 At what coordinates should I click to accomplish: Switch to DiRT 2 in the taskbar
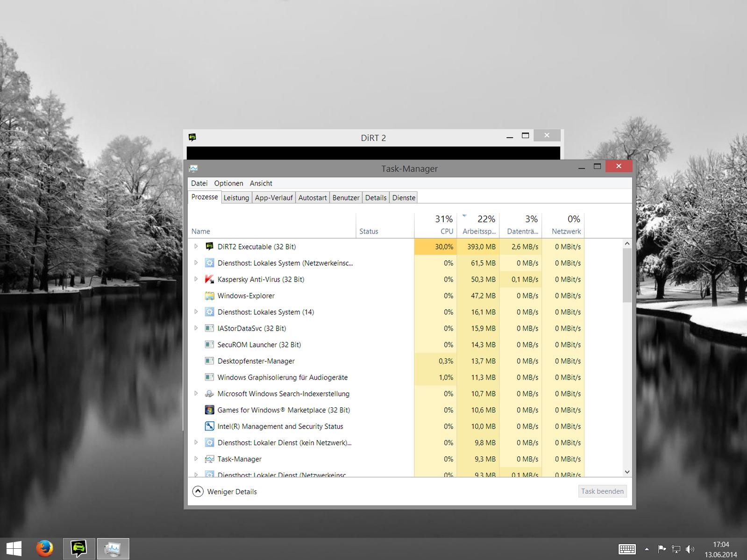point(79,549)
